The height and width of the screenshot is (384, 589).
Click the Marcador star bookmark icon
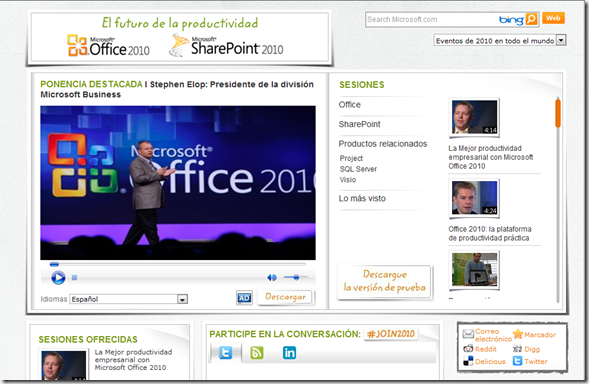(518, 334)
